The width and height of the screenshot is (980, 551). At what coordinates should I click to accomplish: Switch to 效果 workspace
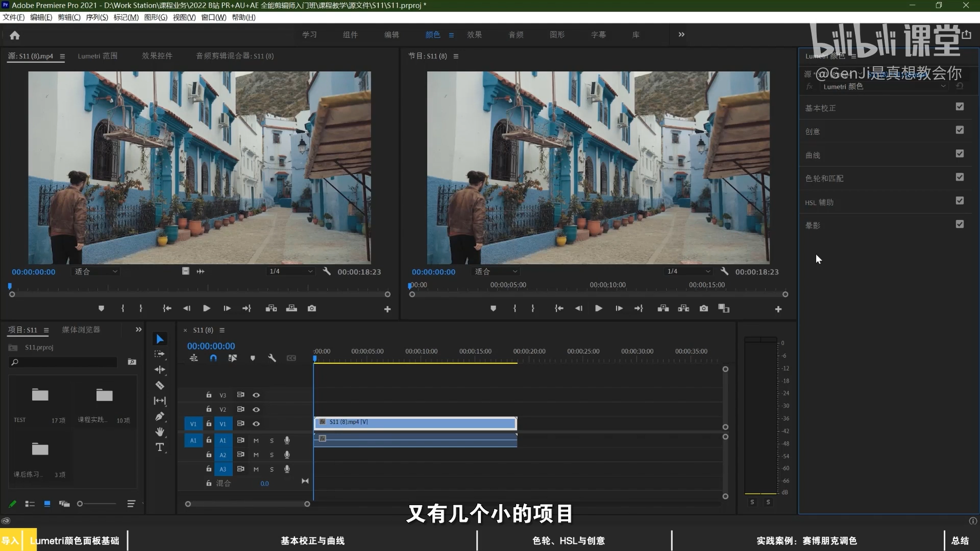[475, 35]
